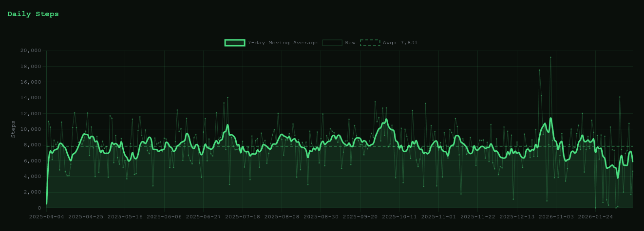Click the Daily Steps chart title
Image resolution: width=644 pixels, height=231 pixels.
pos(33,14)
